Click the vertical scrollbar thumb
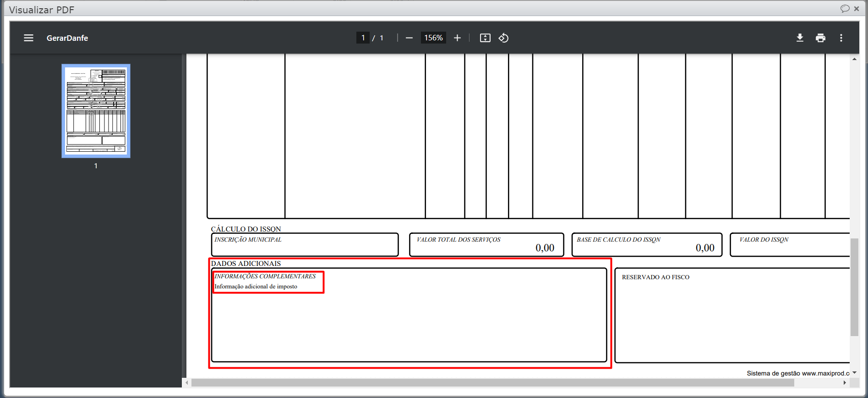Image resolution: width=868 pixels, height=398 pixels. pyautogui.click(x=854, y=287)
